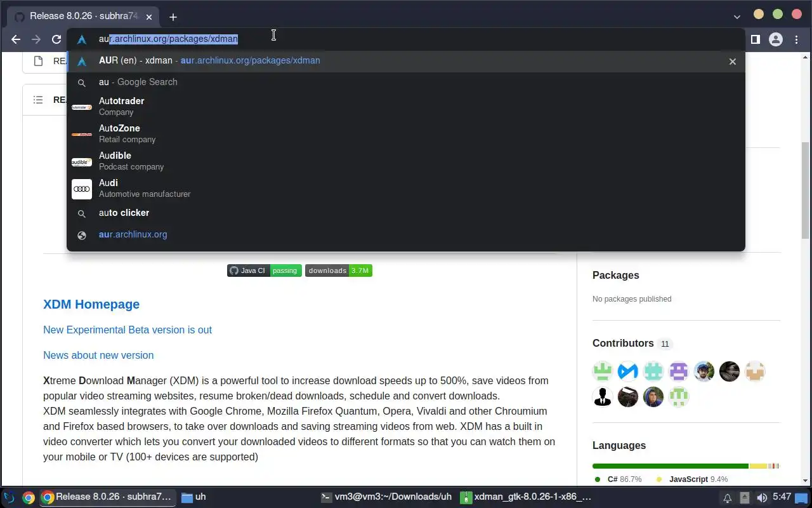Screen dimensions: 812x508
Task: Open the black silhouette contributor avatar
Action: tap(603, 396)
